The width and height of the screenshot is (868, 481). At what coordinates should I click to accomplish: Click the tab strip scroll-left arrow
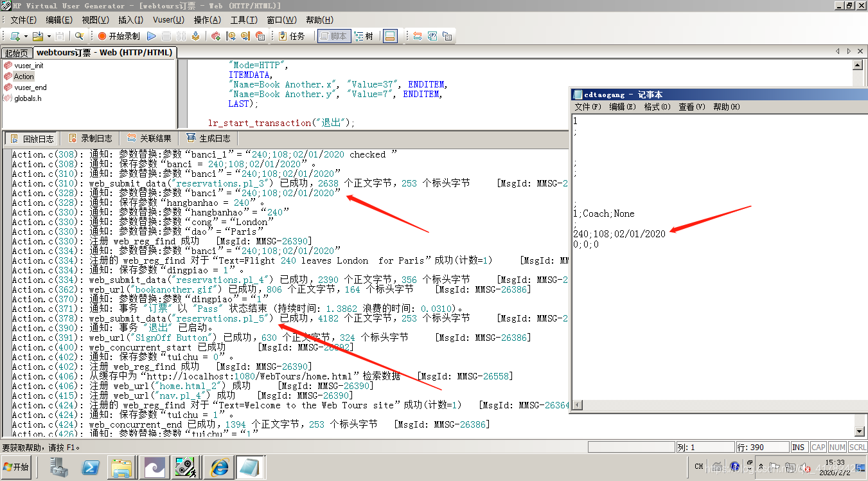pyautogui.click(x=837, y=51)
